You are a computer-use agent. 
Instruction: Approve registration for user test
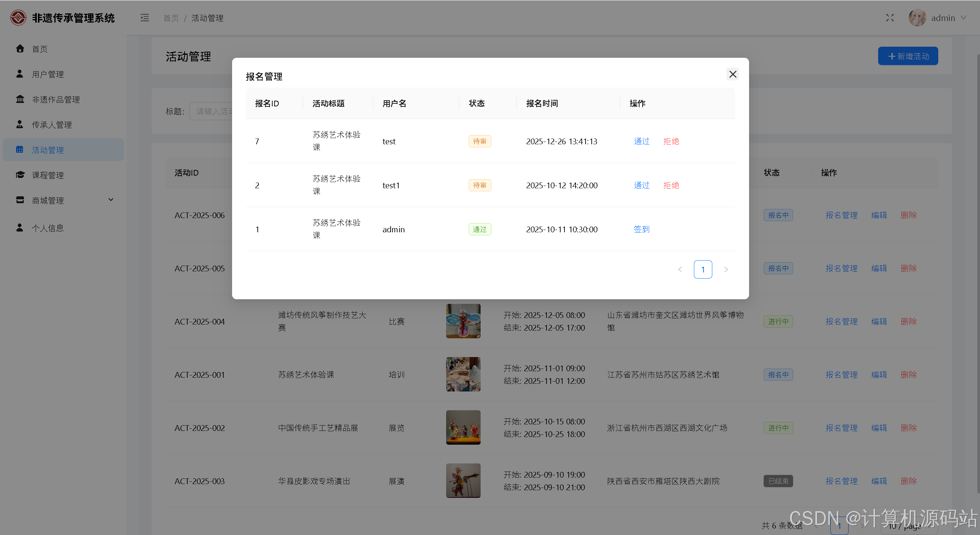pyautogui.click(x=641, y=141)
